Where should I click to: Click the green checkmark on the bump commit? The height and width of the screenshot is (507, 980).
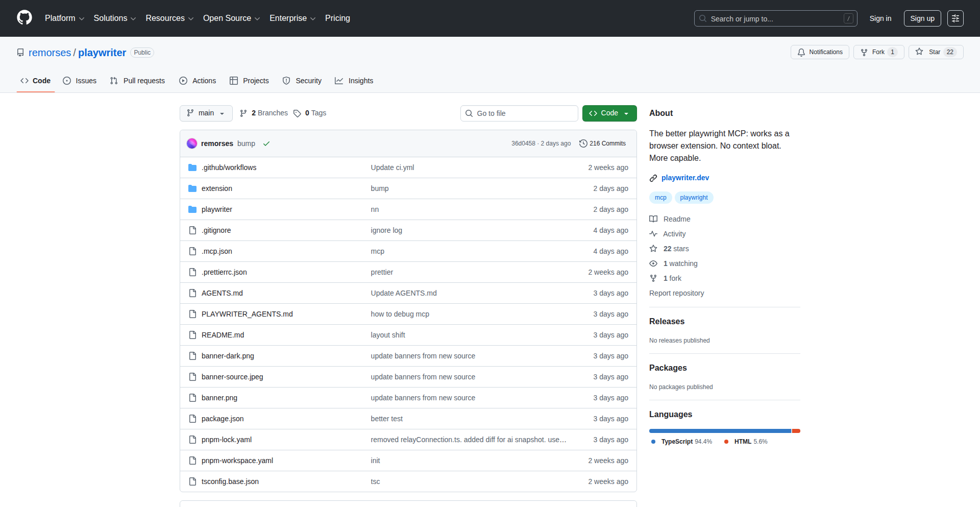pyautogui.click(x=266, y=143)
